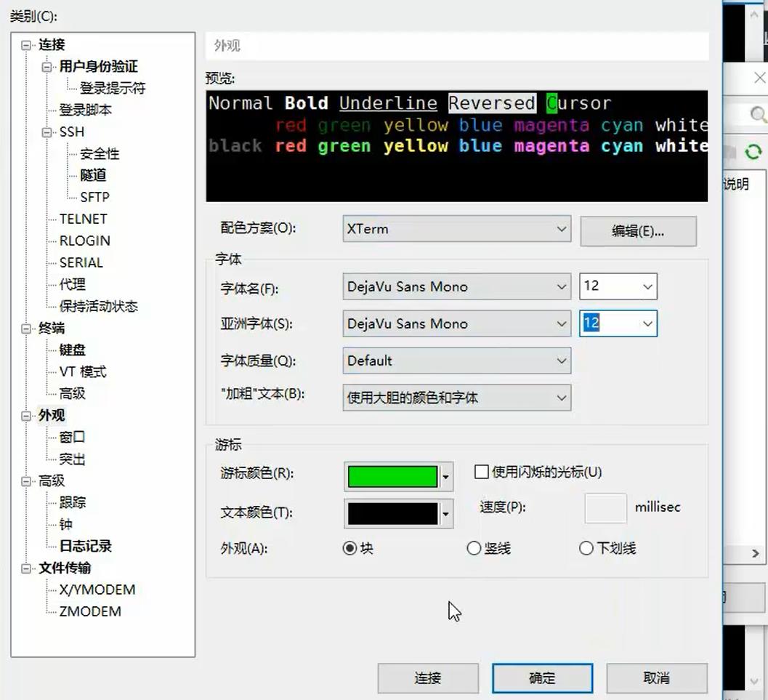This screenshot has width=768, height=700.
Task: Select 隧道 in the category tree
Action: click(x=94, y=174)
